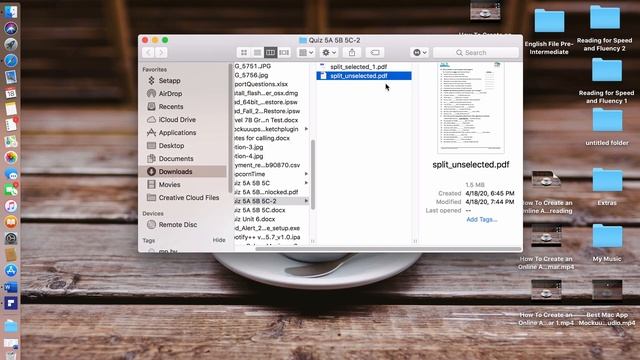Open Launchpad from the Dock
This screenshot has height=360, width=640.
coord(11,44)
